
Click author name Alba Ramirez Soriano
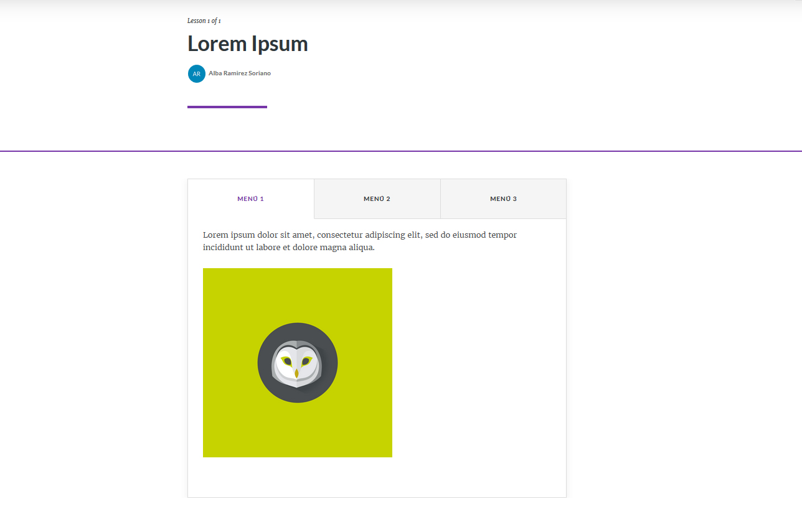pos(240,73)
